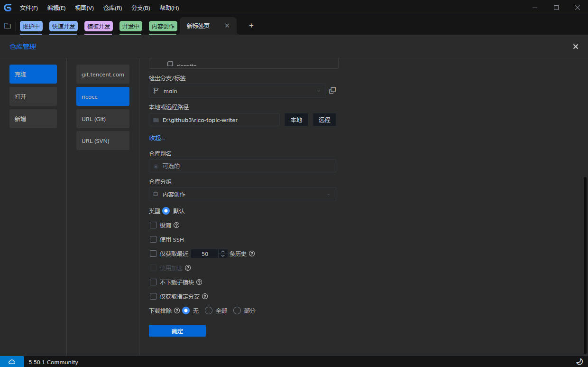Open the 检出分支/标签 main dropdown
Viewport: 588px width, 367px height.
click(x=238, y=91)
